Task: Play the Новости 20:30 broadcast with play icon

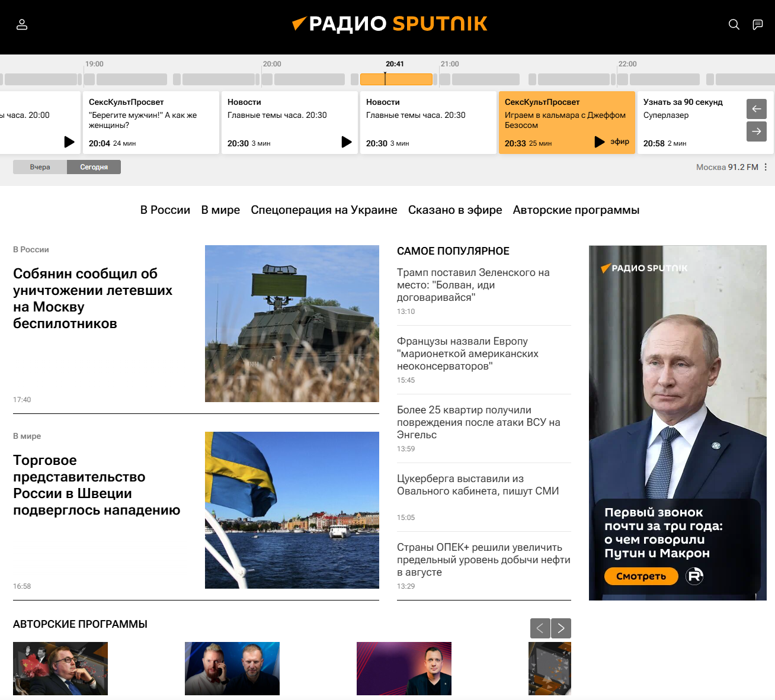Action: pyautogui.click(x=347, y=142)
